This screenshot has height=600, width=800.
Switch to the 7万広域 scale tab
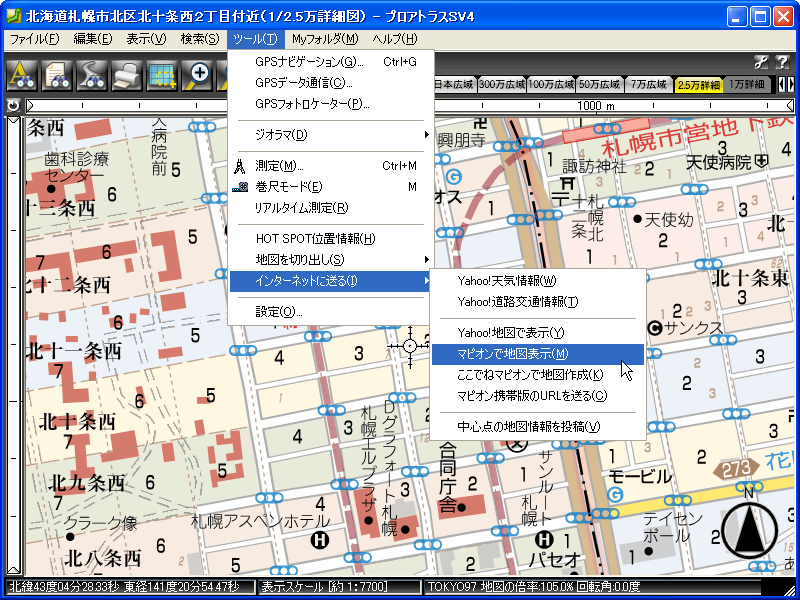tap(648, 85)
